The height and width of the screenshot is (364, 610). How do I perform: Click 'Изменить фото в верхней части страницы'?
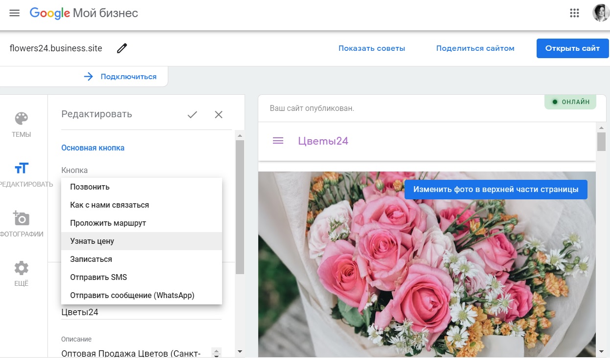pos(496,190)
